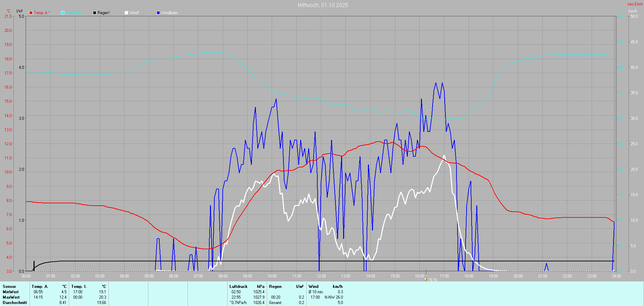Image resolution: width=644 pixels, height=306 pixels.
Task: Click the Luftdruck maximum value '1027.9'
Action: coord(259,297)
